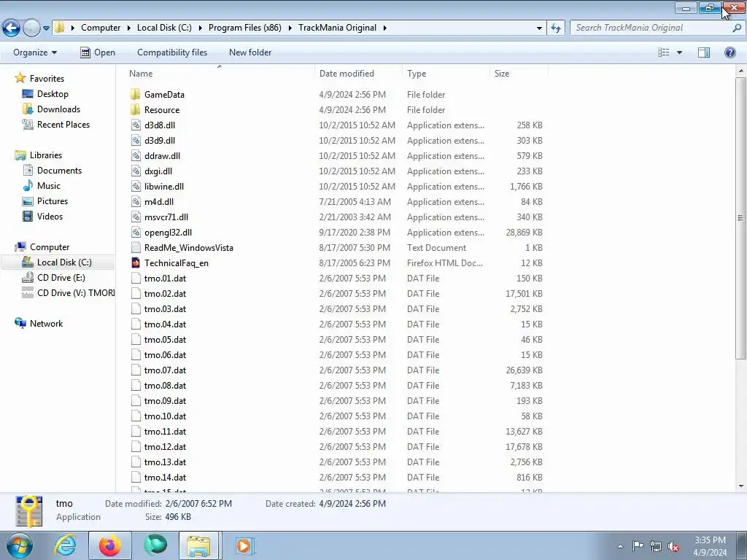Viewport: 747px width, 560px height.
Task: Select the ddraw.dll file icon
Action: [x=136, y=156]
